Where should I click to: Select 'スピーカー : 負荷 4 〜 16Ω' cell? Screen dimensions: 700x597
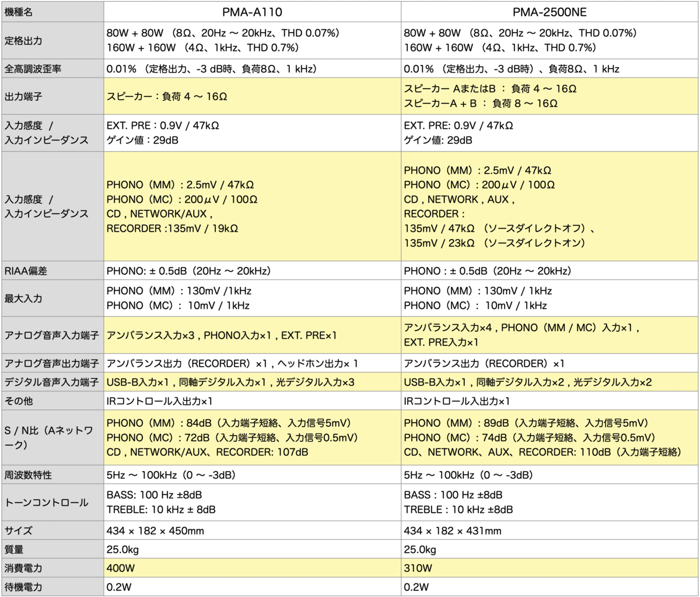(252, 96)
